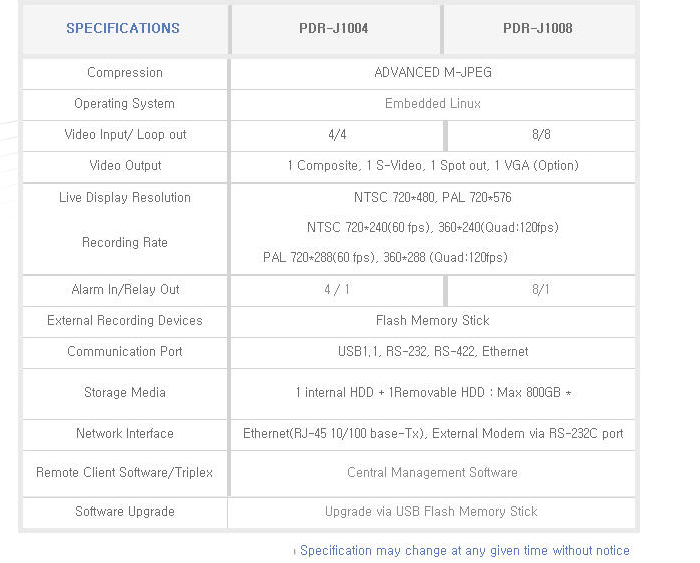The height and width of the screenshot is (563, 700).
Task: Click the Compression row label
Action: pyautogui.click(x=125, y=73)
